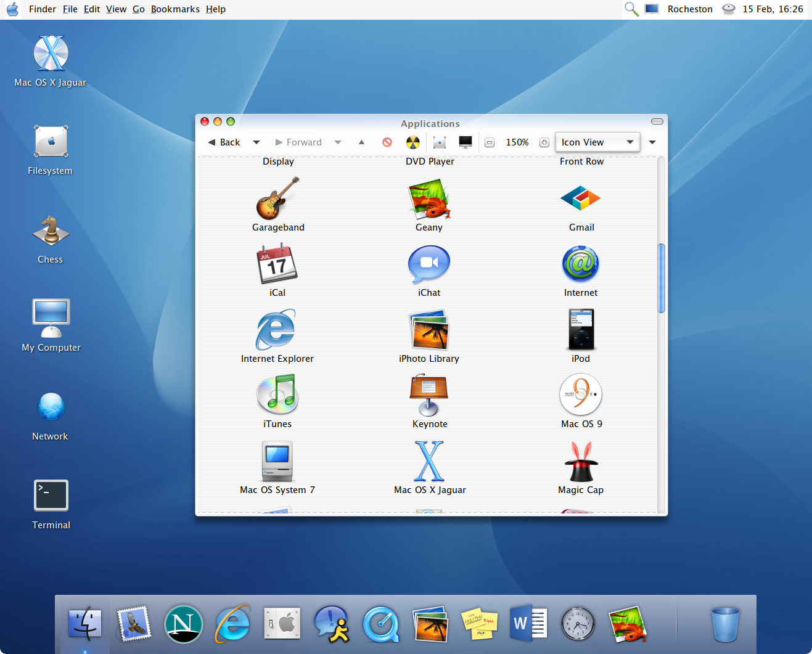Image resolution: width=812 pixels, height=654 pixels.
Task: Click the radioactive Reload toolbar icon
Action: click(413, 142)
